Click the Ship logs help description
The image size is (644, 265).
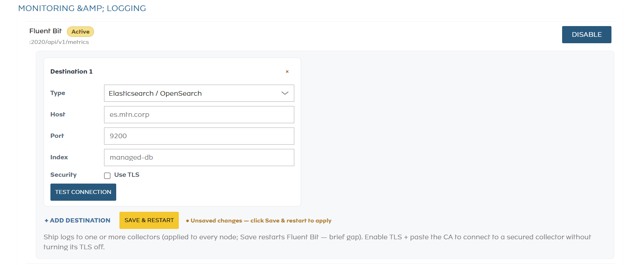point(317,242)
